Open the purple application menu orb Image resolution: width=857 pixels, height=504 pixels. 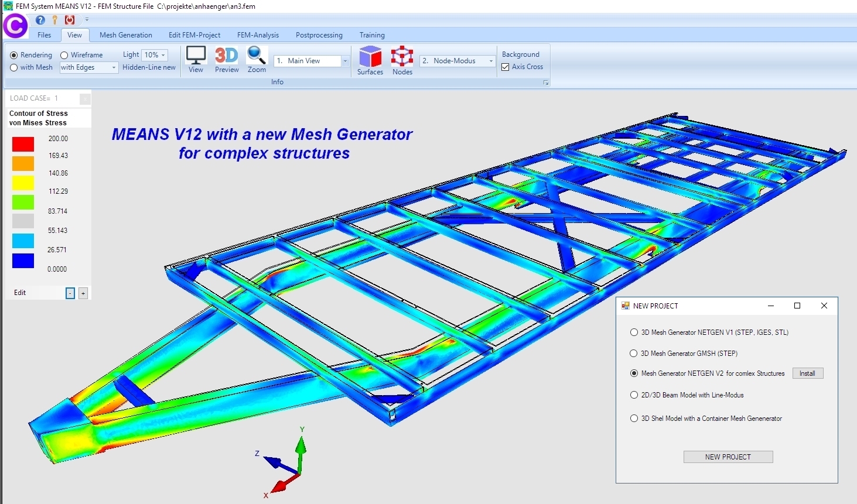[x=15, y=26]
